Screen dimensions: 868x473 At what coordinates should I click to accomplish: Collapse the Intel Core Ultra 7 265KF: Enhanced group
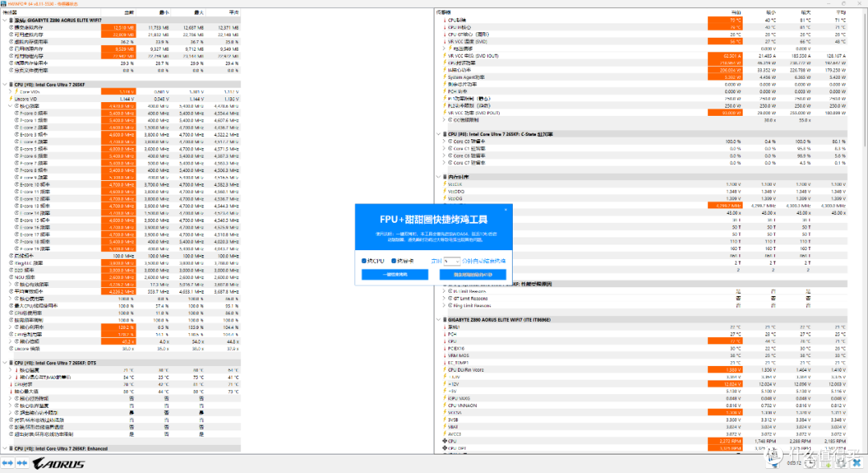5,449
